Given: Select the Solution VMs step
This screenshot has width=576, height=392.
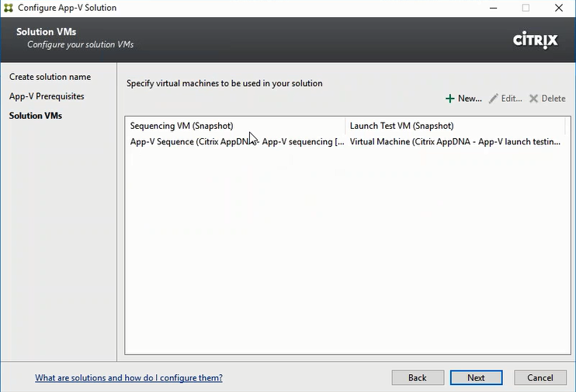Looking at the screenshot, I should pos(36,116).
